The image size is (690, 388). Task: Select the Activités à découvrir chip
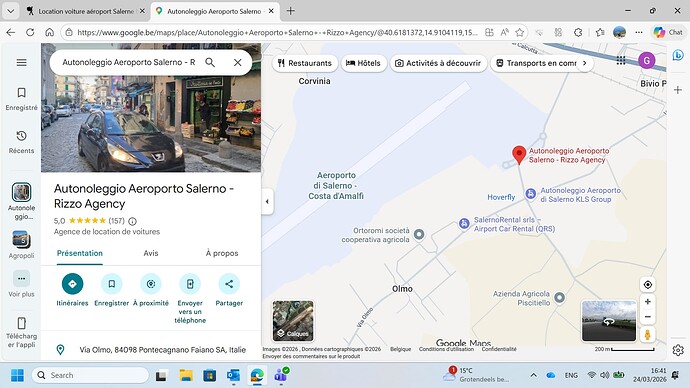click(x=438, y=63)
